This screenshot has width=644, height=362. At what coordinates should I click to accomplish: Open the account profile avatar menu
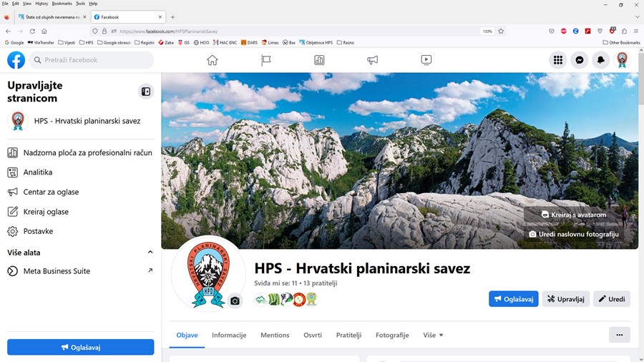tap(623, 60)
